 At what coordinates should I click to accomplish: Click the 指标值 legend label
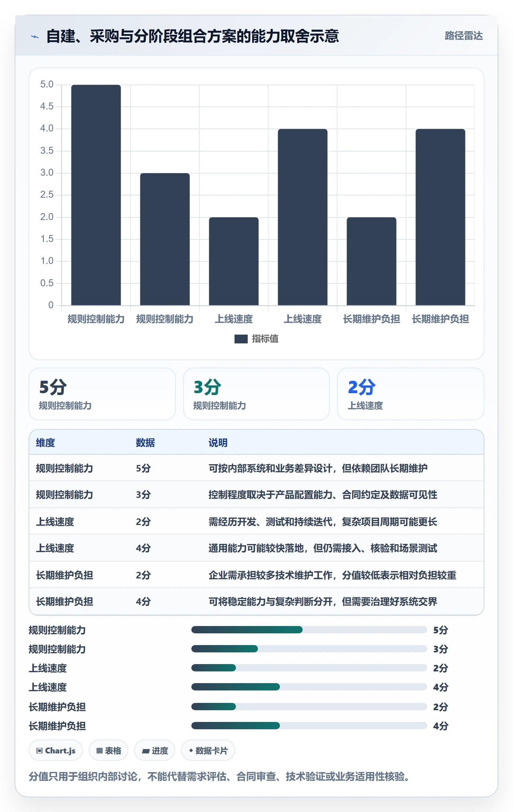tap(265, 339)
